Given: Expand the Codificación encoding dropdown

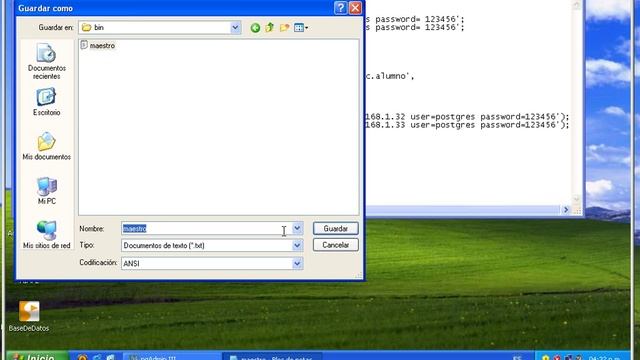Looking at the screenshot, I should (298, 264).
